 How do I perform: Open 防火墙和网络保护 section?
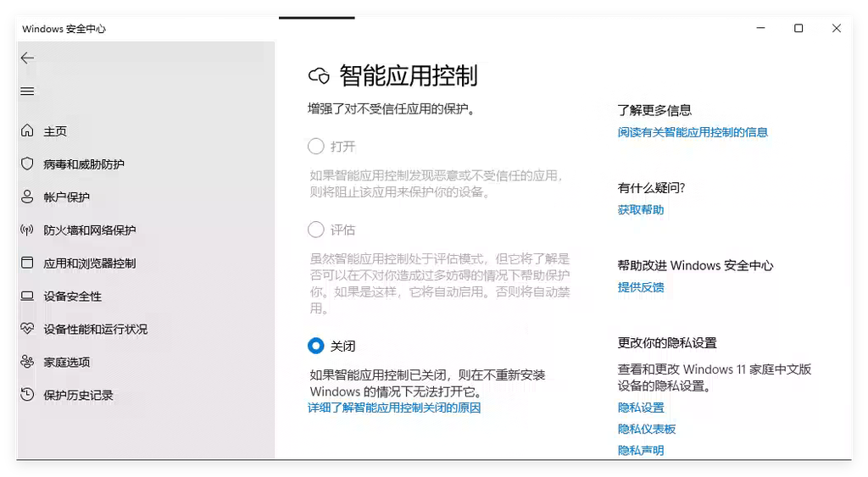coord(90,230)
